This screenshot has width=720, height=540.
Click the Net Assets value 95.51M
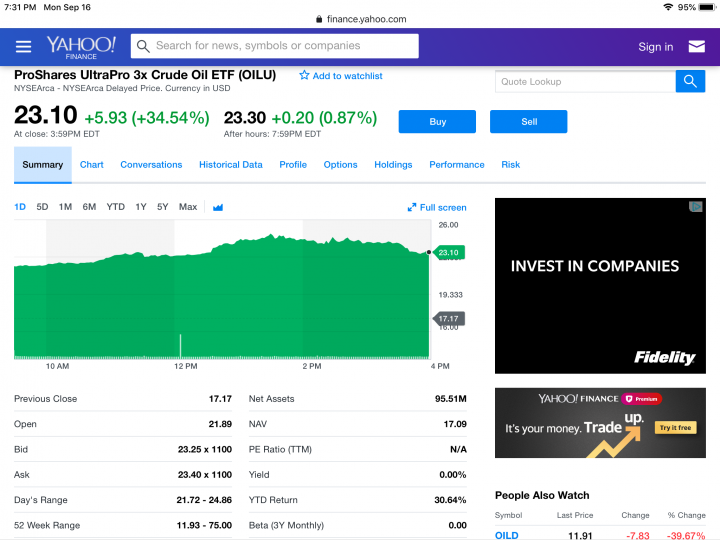point(450,399)
